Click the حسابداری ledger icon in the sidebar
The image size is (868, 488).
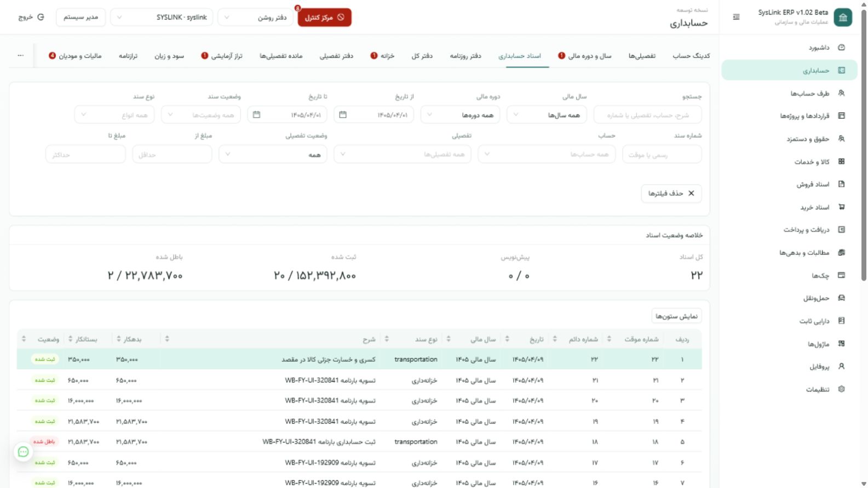842,71
